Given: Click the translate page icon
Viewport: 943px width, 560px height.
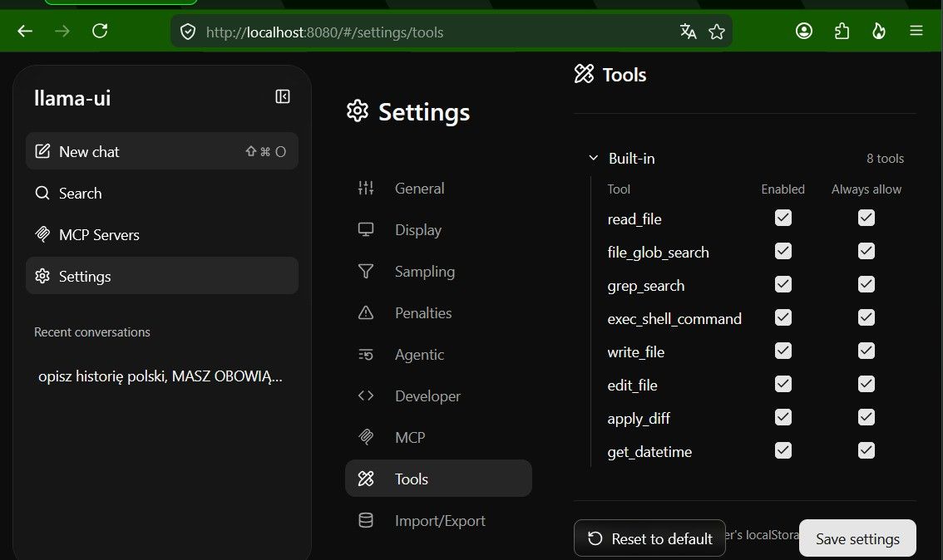Looking at the screenshot, I should (x=688, y=32).
